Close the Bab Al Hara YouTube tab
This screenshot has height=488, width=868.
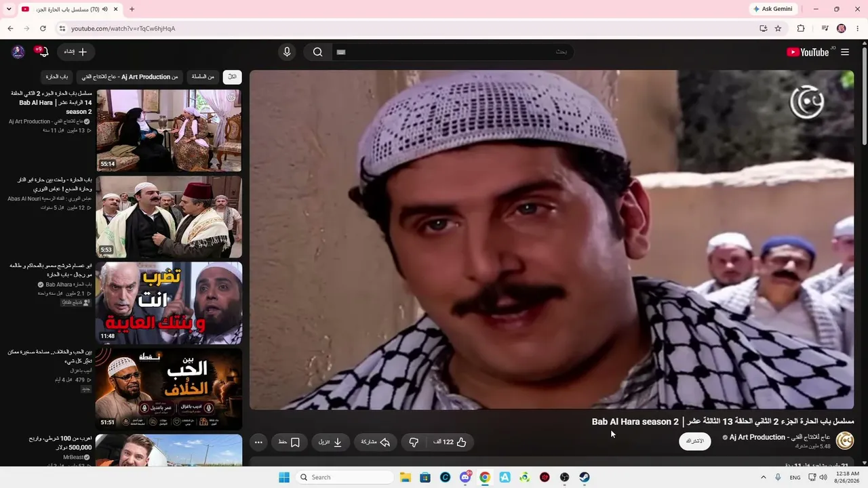(115, 9)
